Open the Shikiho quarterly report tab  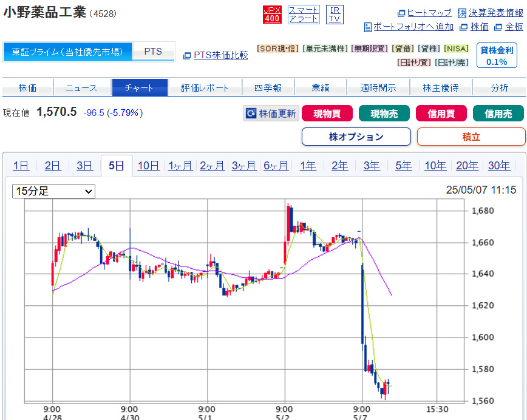click(x=268, y=88)
